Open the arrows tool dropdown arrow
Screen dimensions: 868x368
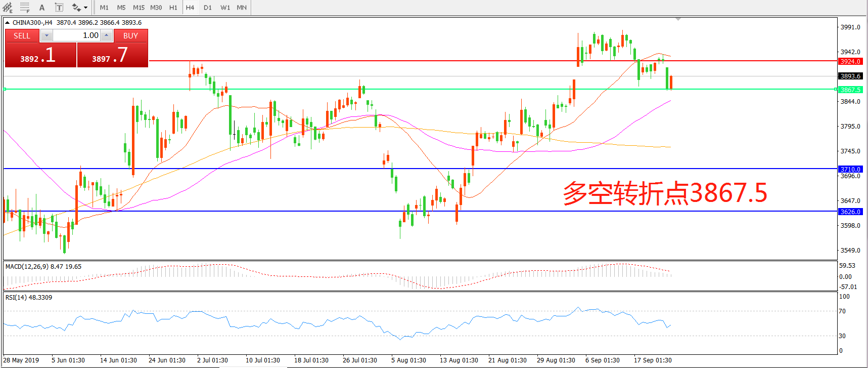pyautogui.click(x=85, y=8)
